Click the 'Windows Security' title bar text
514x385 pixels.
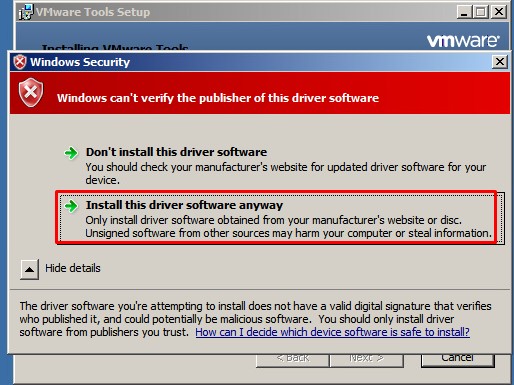coord(80,62)
